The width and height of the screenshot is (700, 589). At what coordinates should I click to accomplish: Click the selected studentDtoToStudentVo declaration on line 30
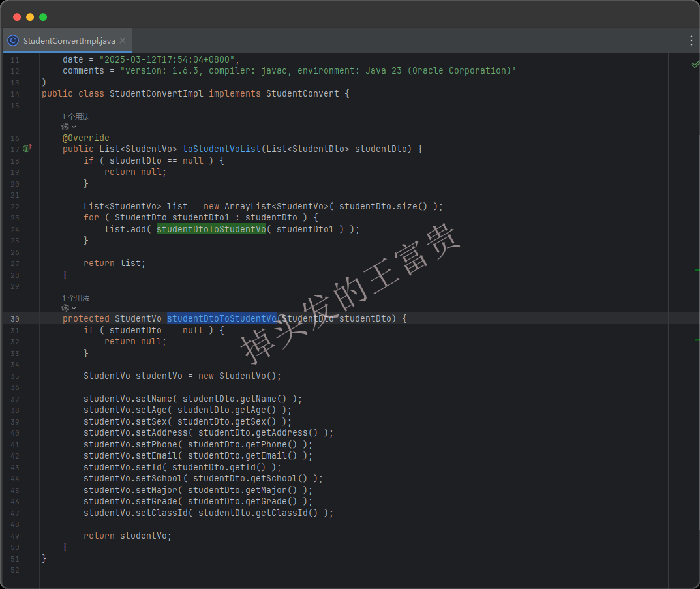[221, 318]
